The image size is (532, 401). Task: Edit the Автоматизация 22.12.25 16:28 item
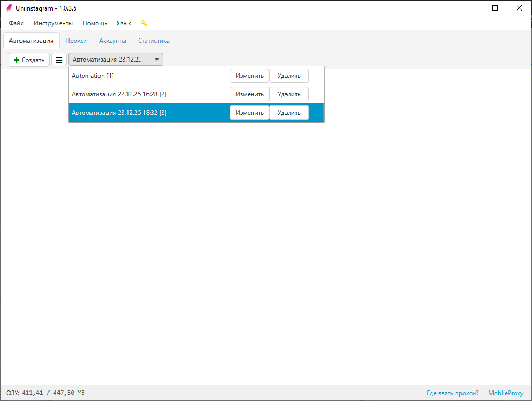(x=249, y=94)
